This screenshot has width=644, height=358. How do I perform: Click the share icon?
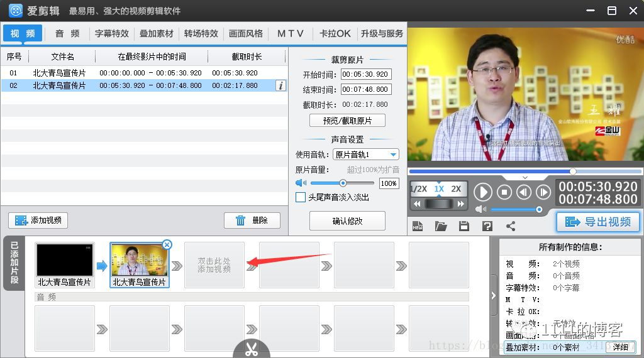(511, 226)
